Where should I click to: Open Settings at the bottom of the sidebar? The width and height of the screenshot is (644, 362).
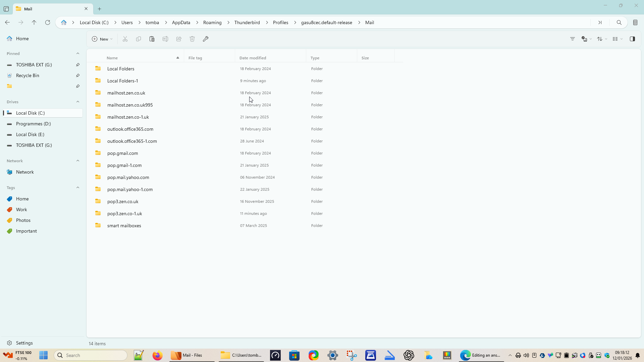click(24, 343)
